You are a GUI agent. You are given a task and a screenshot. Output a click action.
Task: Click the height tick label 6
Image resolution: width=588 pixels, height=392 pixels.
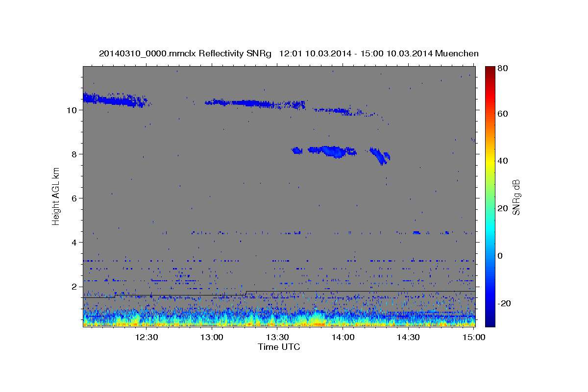pyautogui.click(x=74, y=198)
